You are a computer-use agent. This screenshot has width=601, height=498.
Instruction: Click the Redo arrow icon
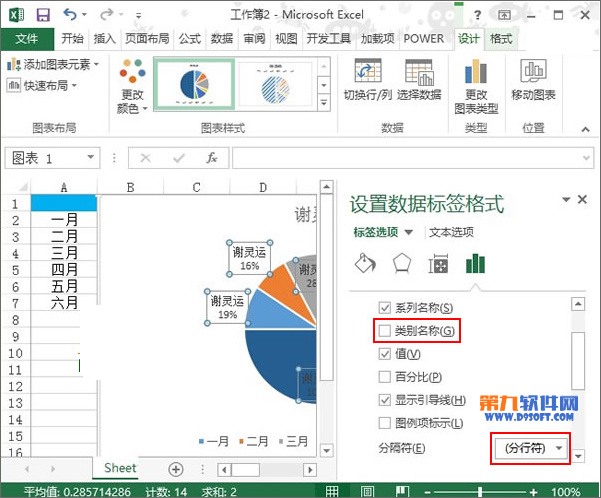(x=106, y=15)
